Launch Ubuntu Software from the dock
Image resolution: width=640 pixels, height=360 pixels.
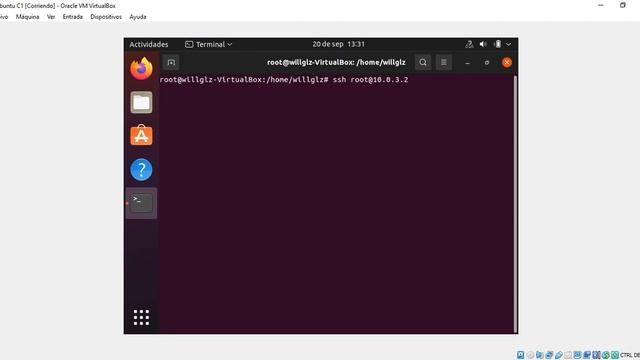[x=141, y=136]
